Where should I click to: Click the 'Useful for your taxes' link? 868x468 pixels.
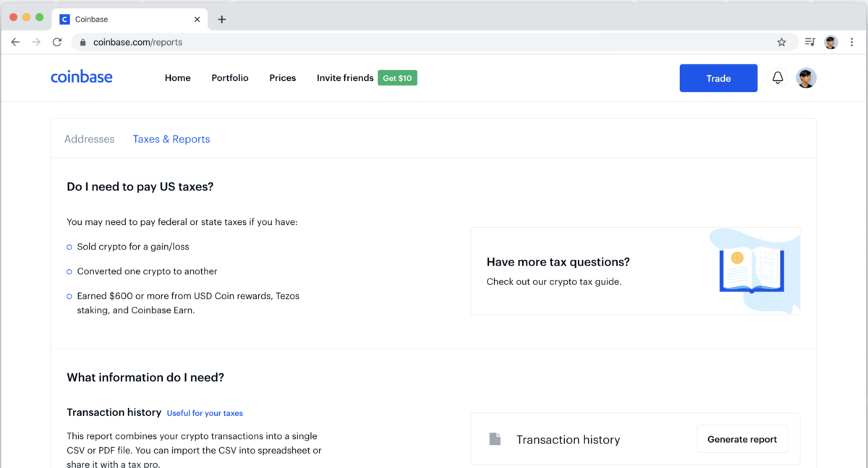[205, 413]
